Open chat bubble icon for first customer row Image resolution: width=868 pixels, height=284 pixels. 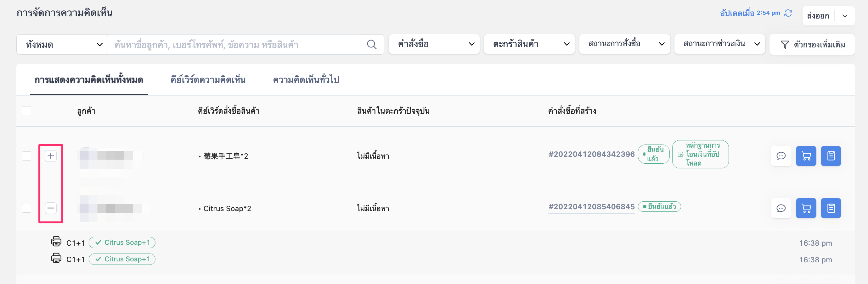click(x=781, y=156)
